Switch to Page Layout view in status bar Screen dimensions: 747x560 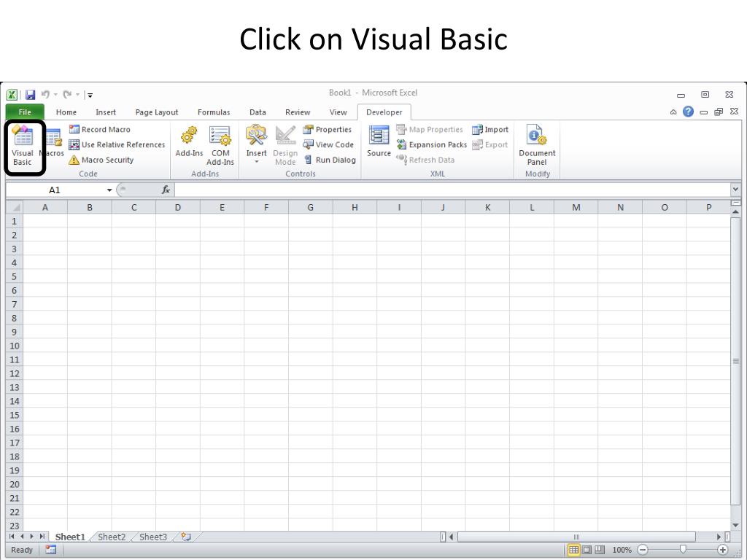[587, 550]
